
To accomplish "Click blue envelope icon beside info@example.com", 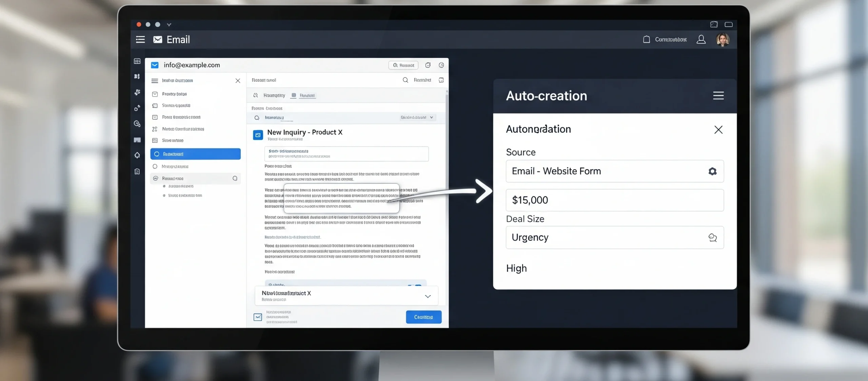I will click(x=155, y=65).
